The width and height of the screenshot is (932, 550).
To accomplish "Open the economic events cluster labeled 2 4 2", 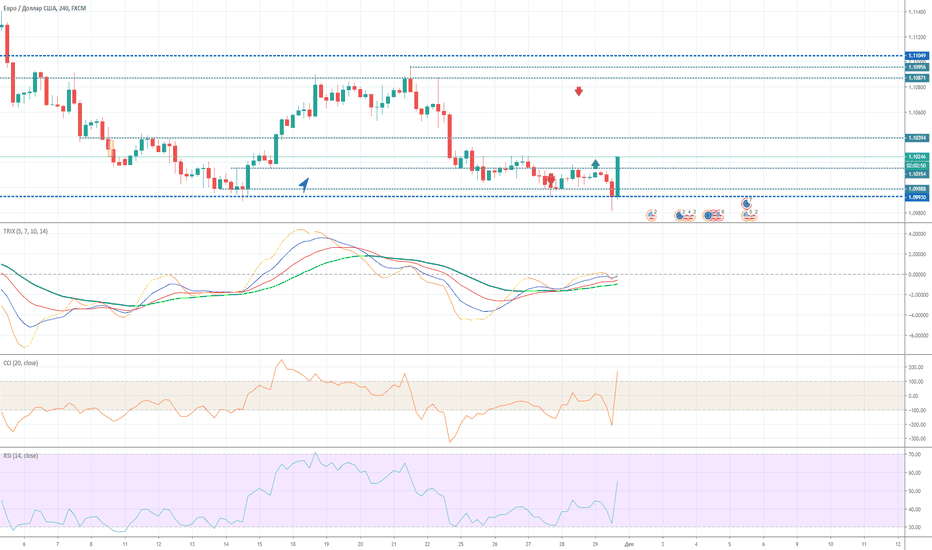I will (685, 215).
